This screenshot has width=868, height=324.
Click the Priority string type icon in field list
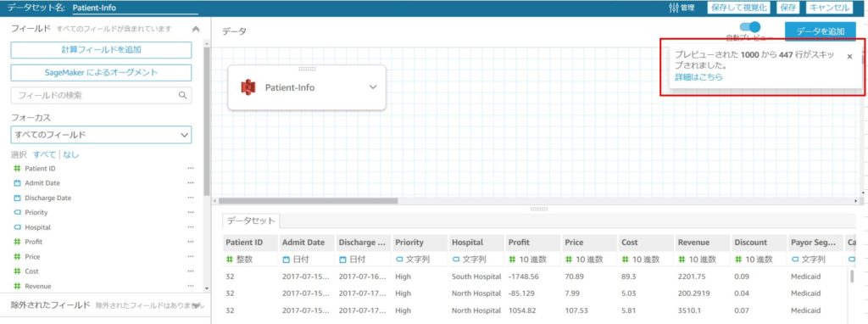(17, 212)
